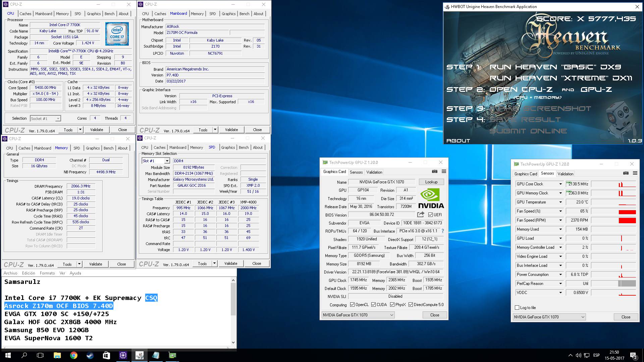The width and height of the screenshot is (644, 362).
Task: Click Tools button in CPU-Z Memory window
Action: (x=67, y=264)
